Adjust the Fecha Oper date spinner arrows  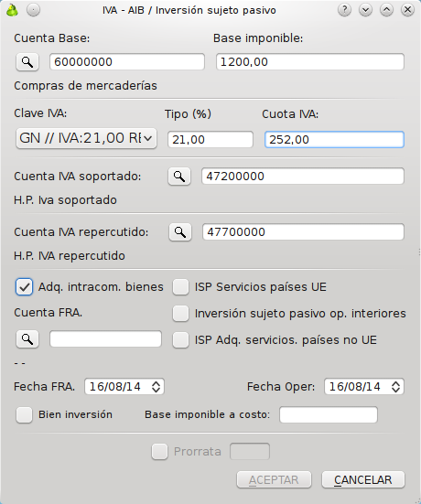click(x=396, y=386)
